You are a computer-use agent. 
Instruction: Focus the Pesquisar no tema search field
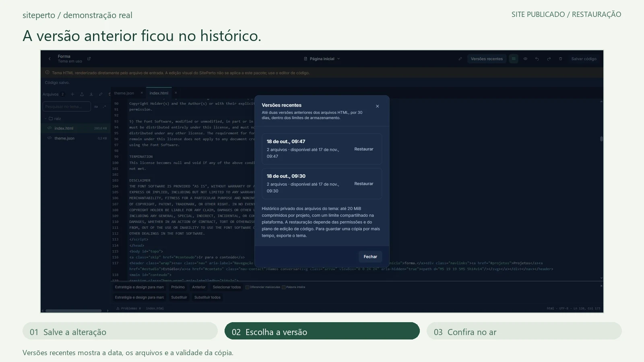67,107
